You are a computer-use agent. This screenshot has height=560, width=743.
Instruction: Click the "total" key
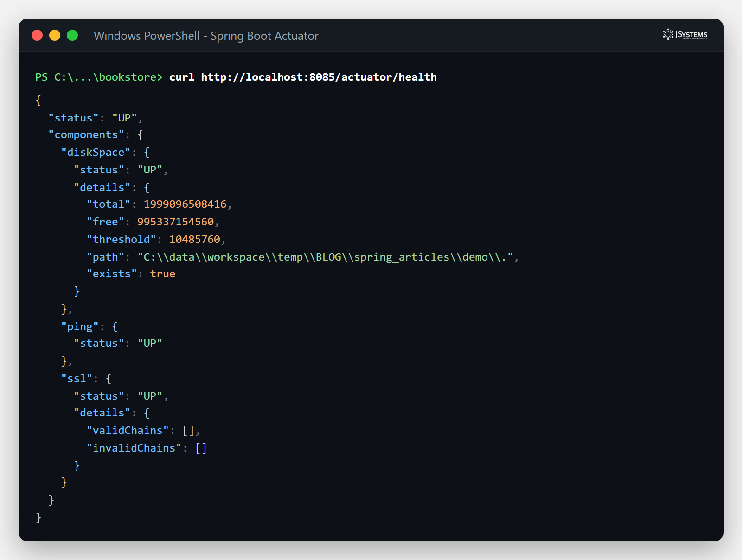(109, 204)
